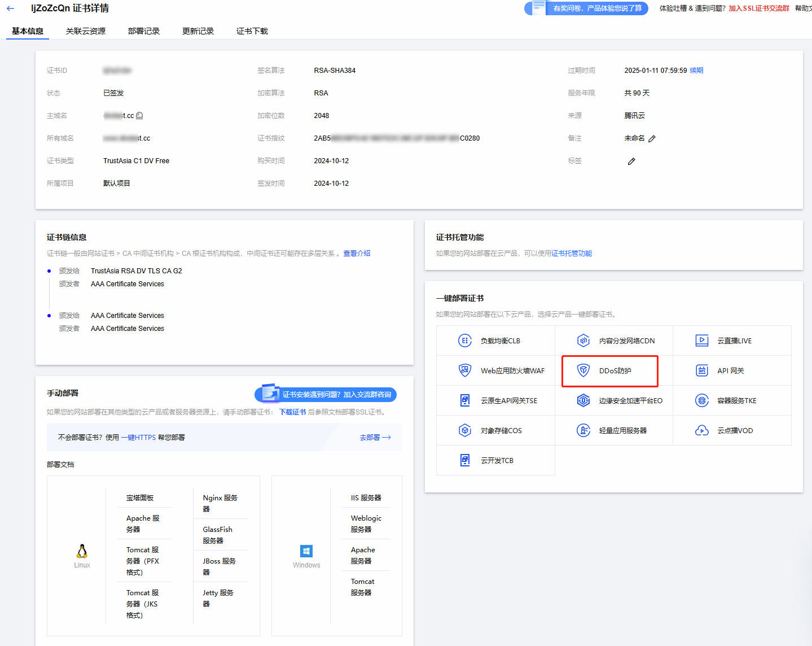Click the 负载均衡CLB icon

coord(465,341)
